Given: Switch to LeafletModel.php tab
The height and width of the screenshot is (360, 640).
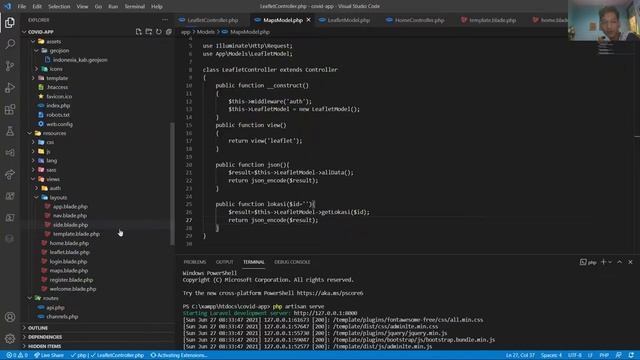Looking at the screenshot, I should (x=348, y=20).
